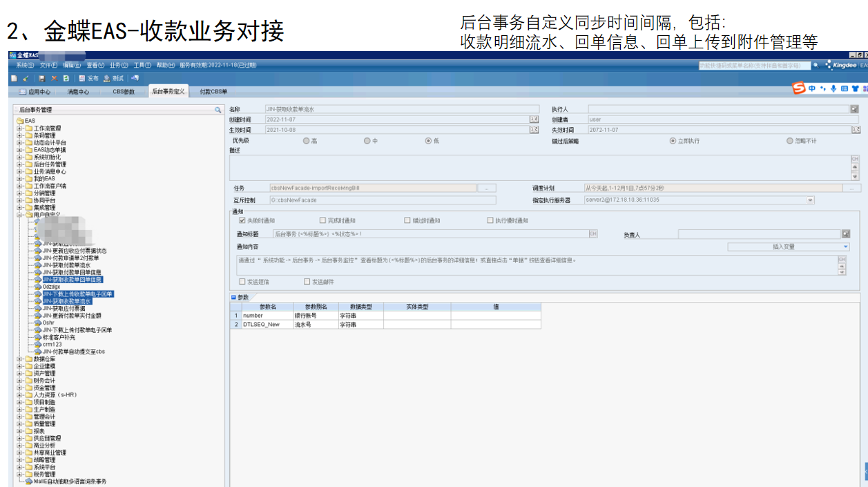Viewport: 868px width, 487px height.
Task: Click the quick-code search input field
Action: click(x=753, y=65)
